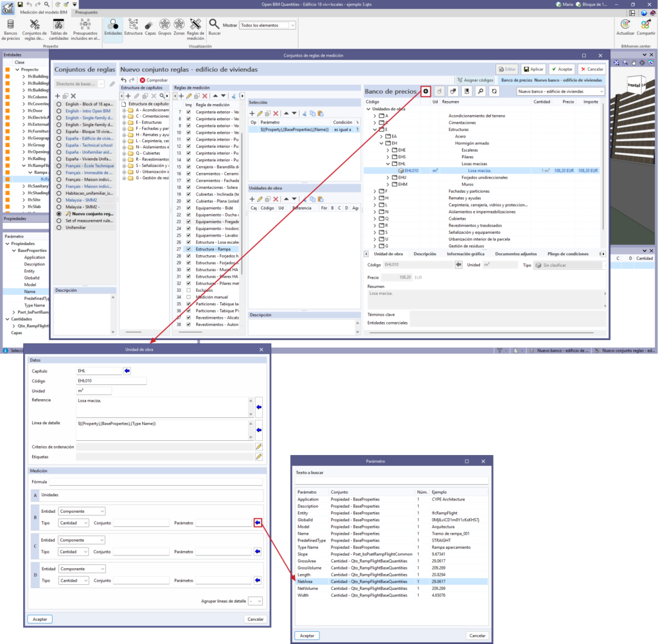Open the Pliego de condiciones tab

(x=568, y=254)
